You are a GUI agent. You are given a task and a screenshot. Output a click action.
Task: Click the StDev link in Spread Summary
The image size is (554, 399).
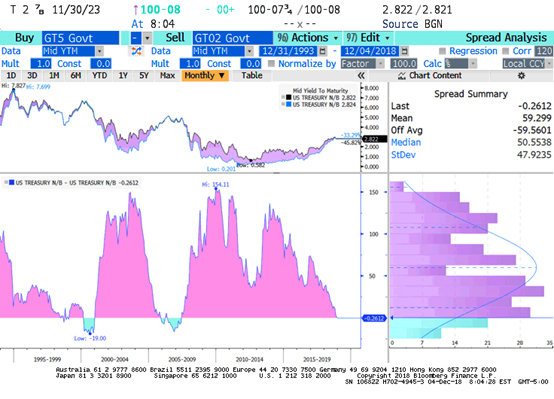pos(403,155)
